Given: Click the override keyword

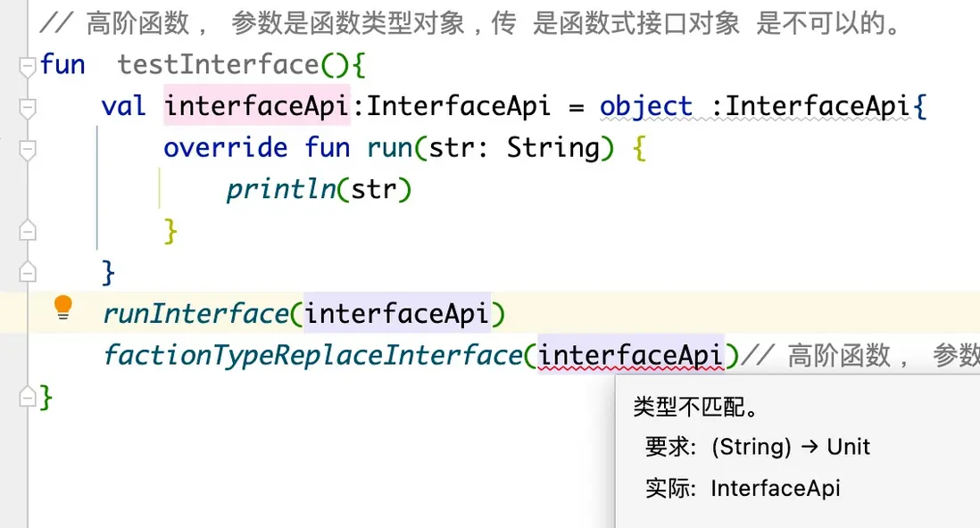Looking at the screenshot, I should click(225, 148).
